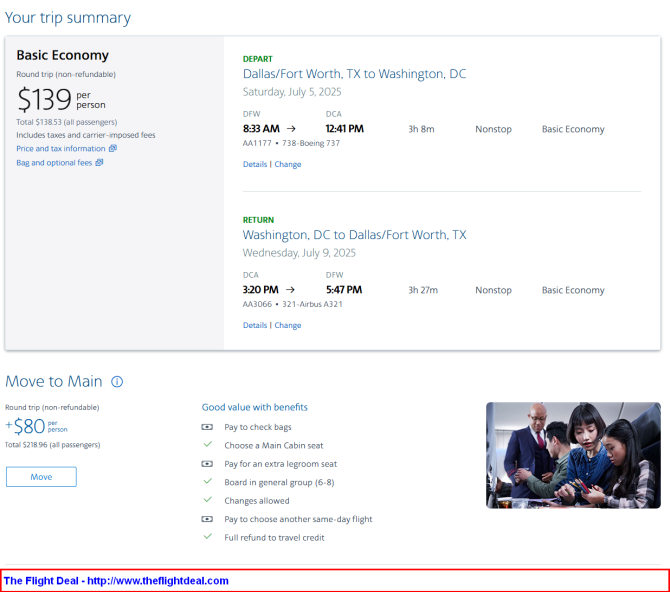
Task: Click the Move button to upgrade to Main
Action: coord(41,477)
